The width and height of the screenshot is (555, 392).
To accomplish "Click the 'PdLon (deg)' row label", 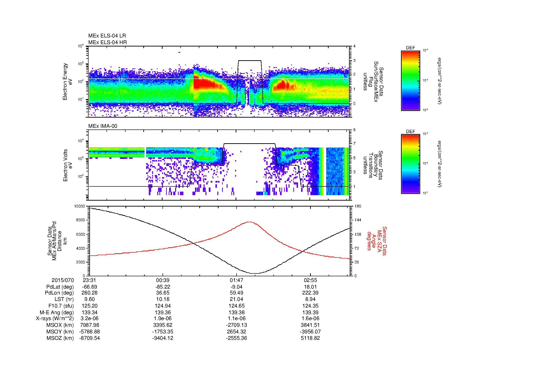I will point(60,293).
